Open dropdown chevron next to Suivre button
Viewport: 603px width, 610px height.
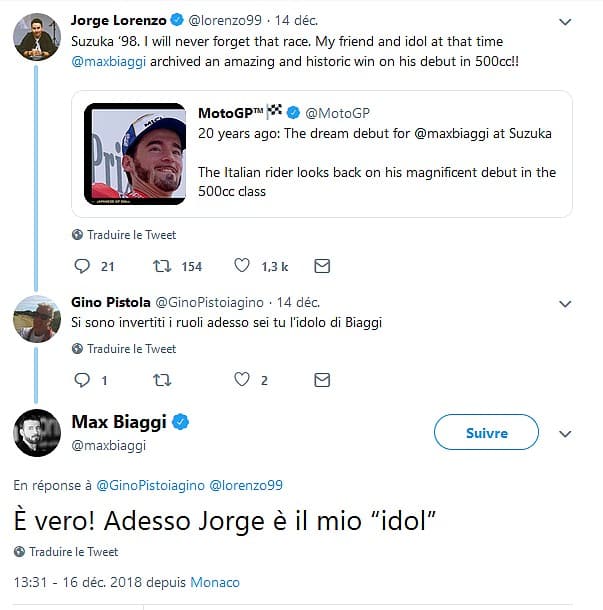click(x=565, y=434)
